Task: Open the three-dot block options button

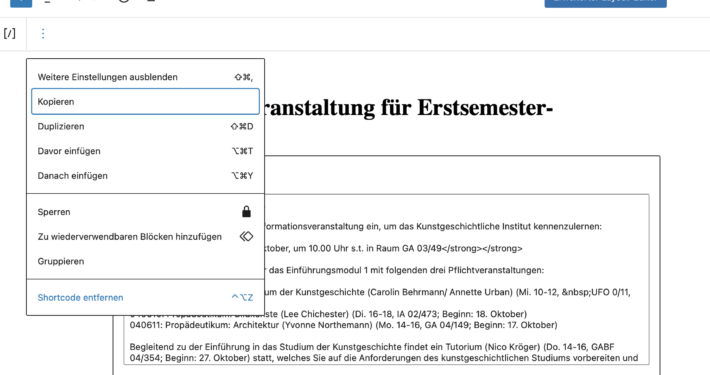Action: (x=43, y=34)
